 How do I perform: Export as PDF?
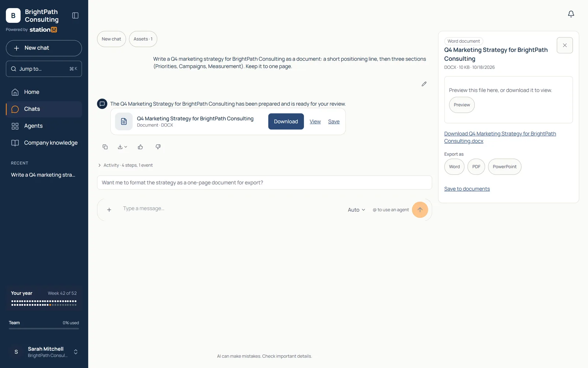click(476, 167)
